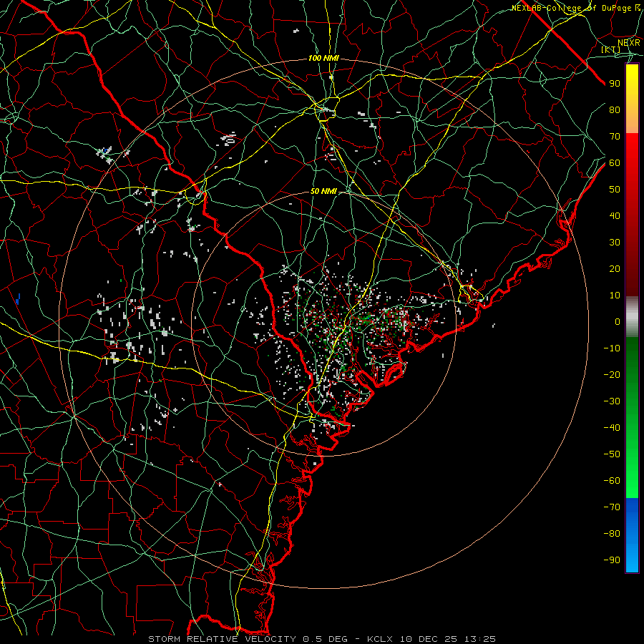Click the "STORM RELATIVE VELOCITY" footer text
Image resolution: width=644 pixels, height=644 pixels.
coord(223,639)
